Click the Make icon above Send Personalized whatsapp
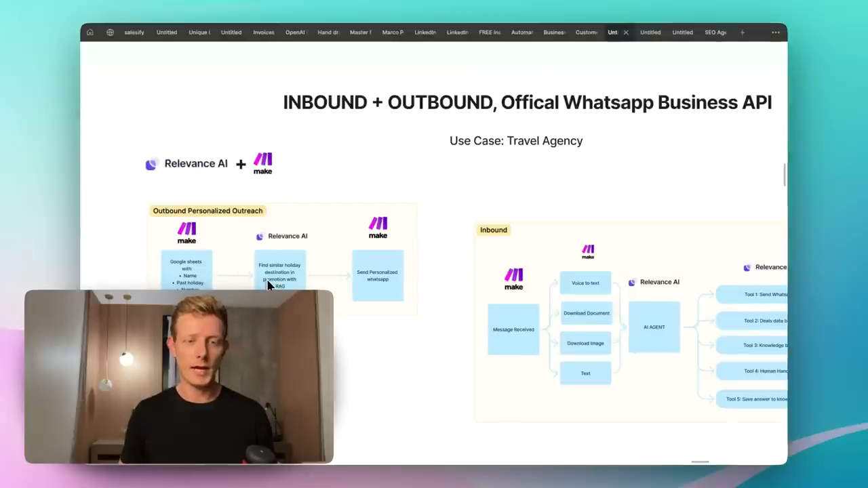This screenshot has height=488, width=868. click(378, 226)
